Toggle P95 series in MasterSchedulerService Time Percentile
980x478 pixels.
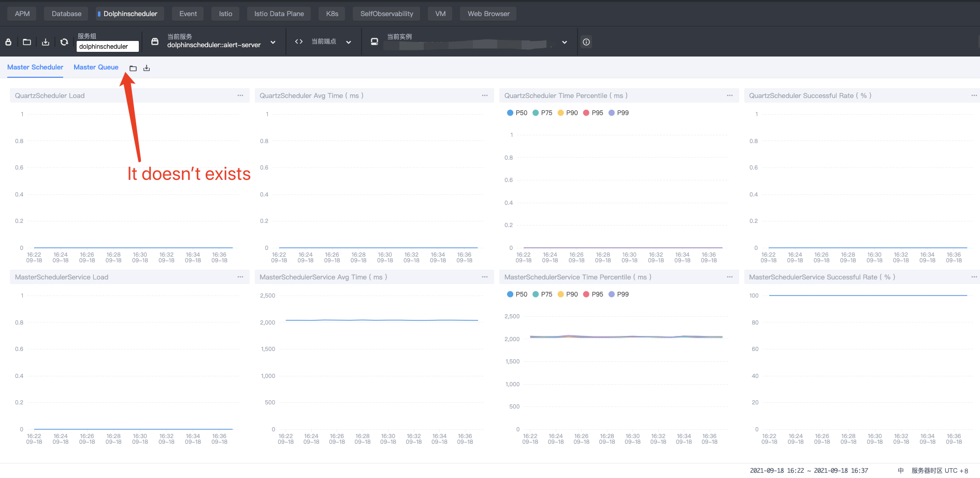click(x=593, y=294)
